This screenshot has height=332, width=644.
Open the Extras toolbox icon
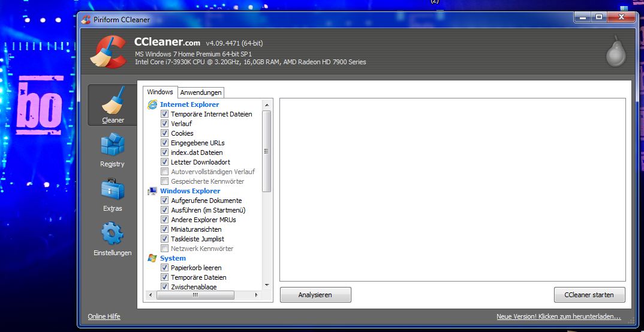112,190
